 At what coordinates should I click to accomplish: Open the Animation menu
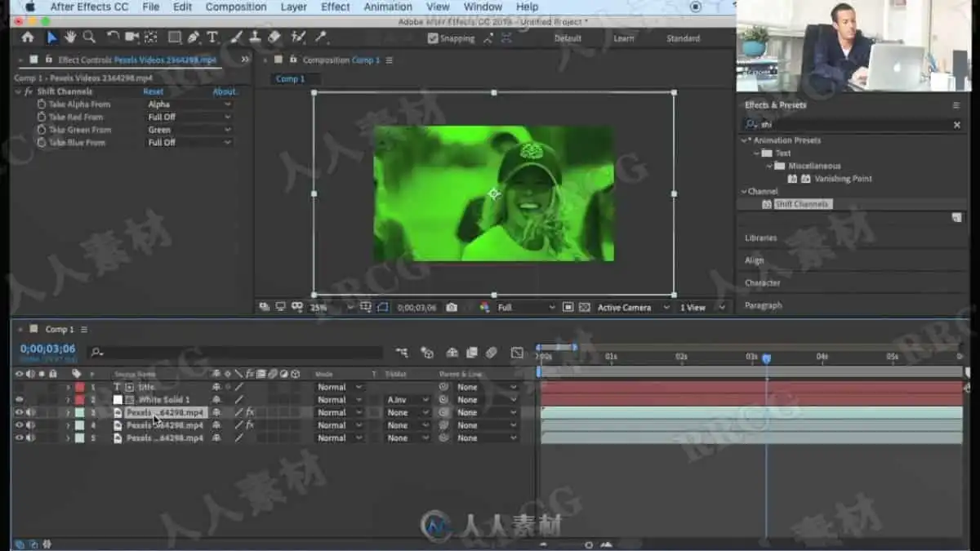pyautogui.click(x=388, y=7)
